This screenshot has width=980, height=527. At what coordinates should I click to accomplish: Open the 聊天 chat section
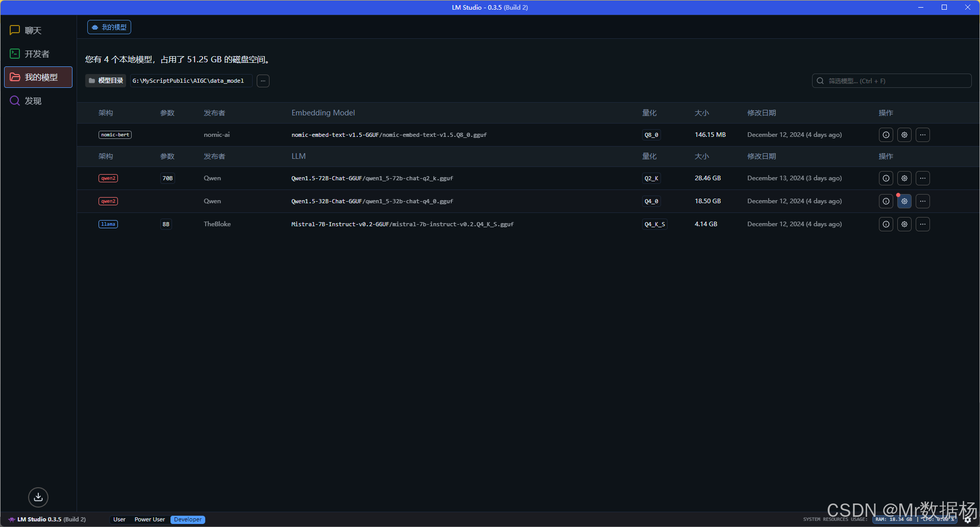coord(38,31)
